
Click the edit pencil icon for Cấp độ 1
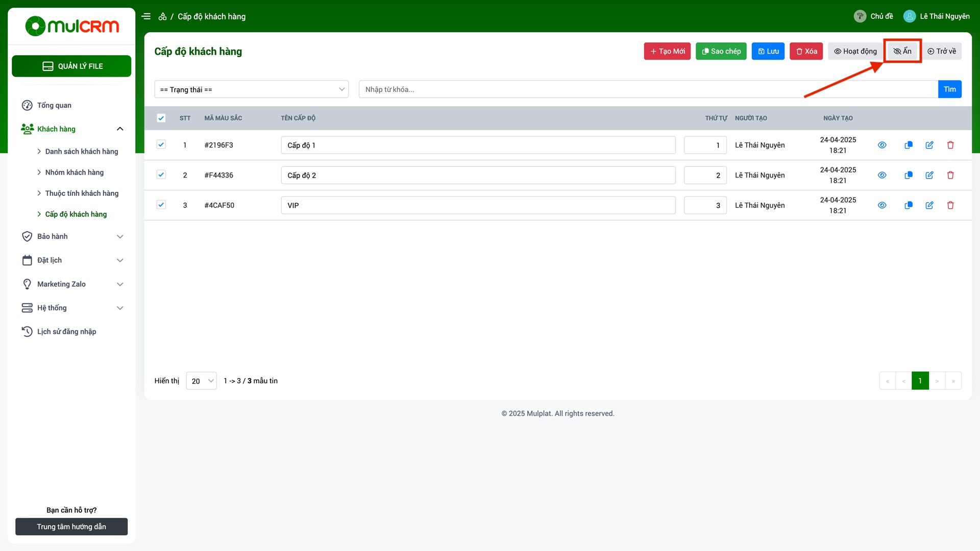point(929,145)
